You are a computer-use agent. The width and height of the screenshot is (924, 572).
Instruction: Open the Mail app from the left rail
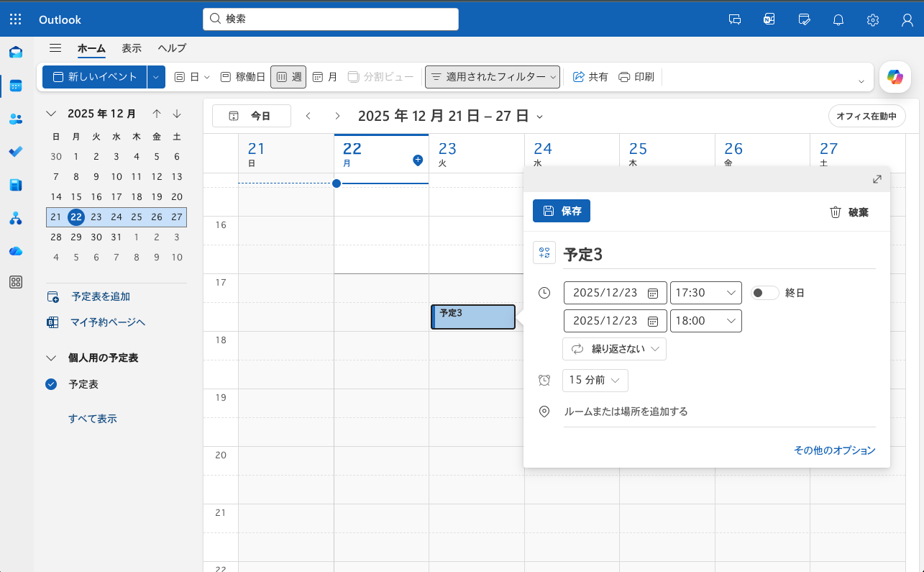[x=16, y=52]
